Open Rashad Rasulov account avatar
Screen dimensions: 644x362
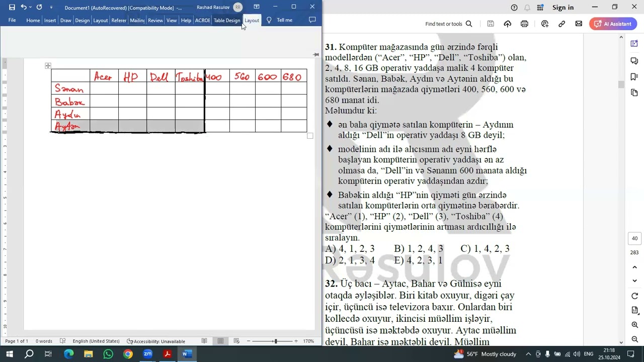point(237,7)
